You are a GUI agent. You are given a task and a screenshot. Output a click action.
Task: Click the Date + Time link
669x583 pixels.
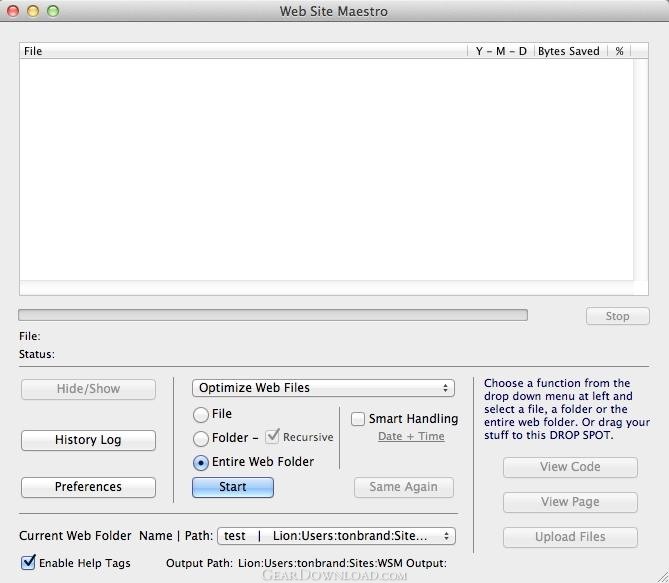click(411, 437)
